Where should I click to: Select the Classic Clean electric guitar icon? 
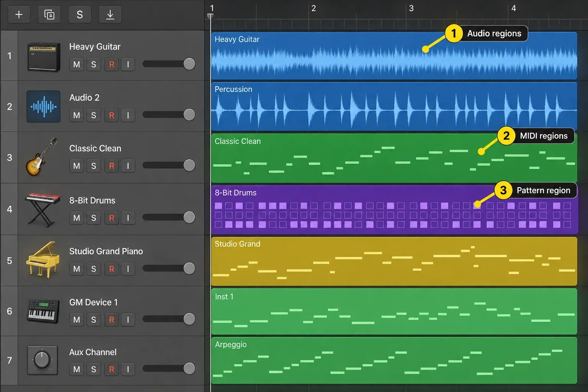[41, 157]
